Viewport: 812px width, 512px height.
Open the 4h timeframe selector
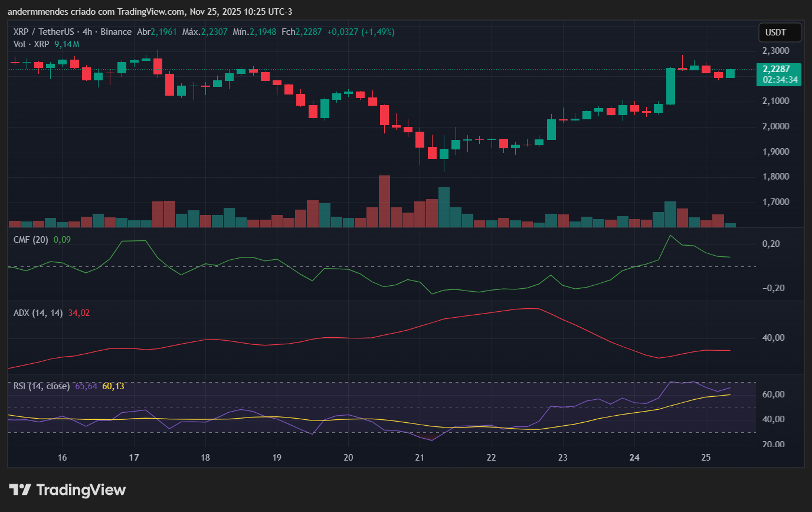[x=86, y=32]
